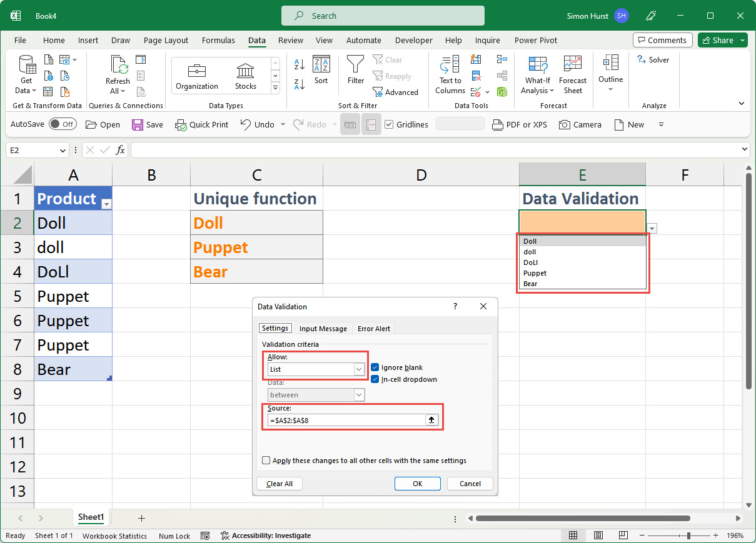Click the zoom slider in status bar

click(688, 536)
